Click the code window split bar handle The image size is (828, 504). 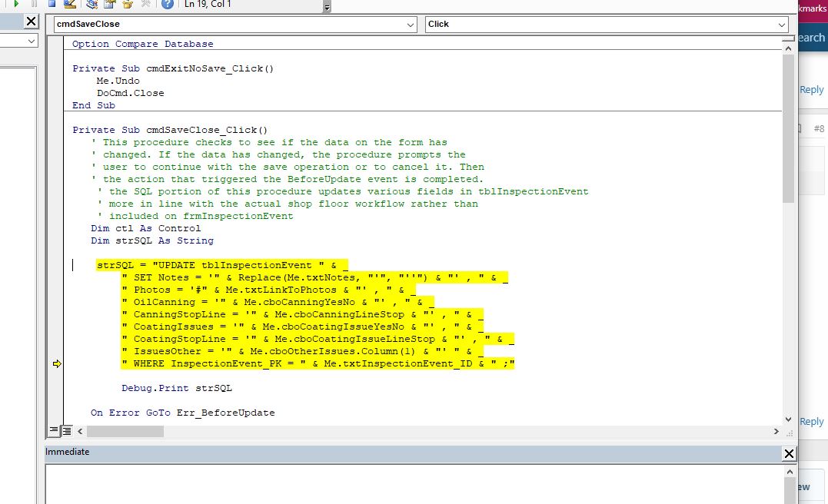(788, 38)
